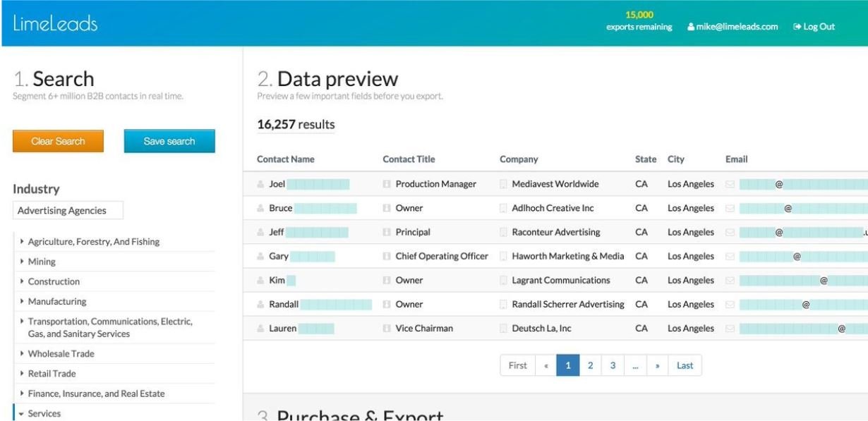Screen dimensions: 868x421
Task: Click the Company column header
Action: click(x=519, y=159)
